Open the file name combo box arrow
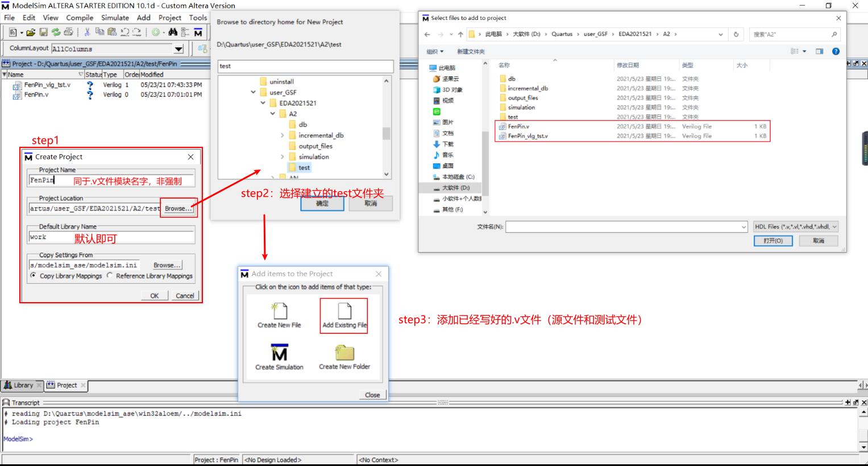868x466 pixels. [744, 227]
